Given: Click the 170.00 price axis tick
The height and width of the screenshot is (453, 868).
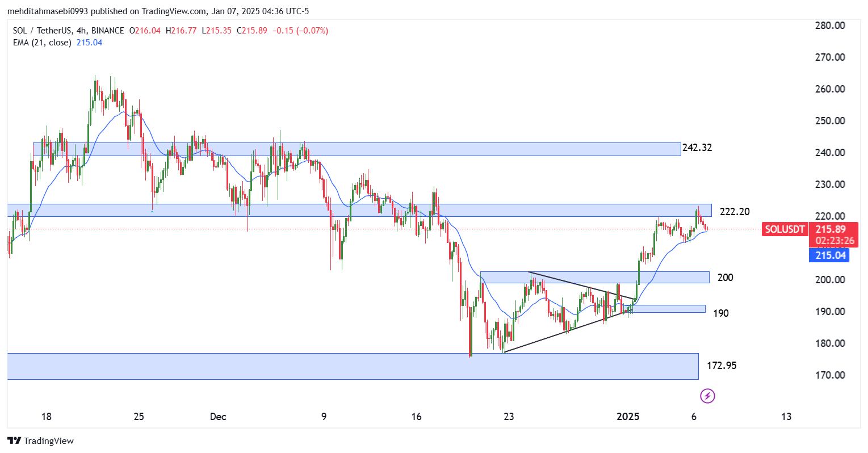Looking at the screenshot, I should point(831,375).
